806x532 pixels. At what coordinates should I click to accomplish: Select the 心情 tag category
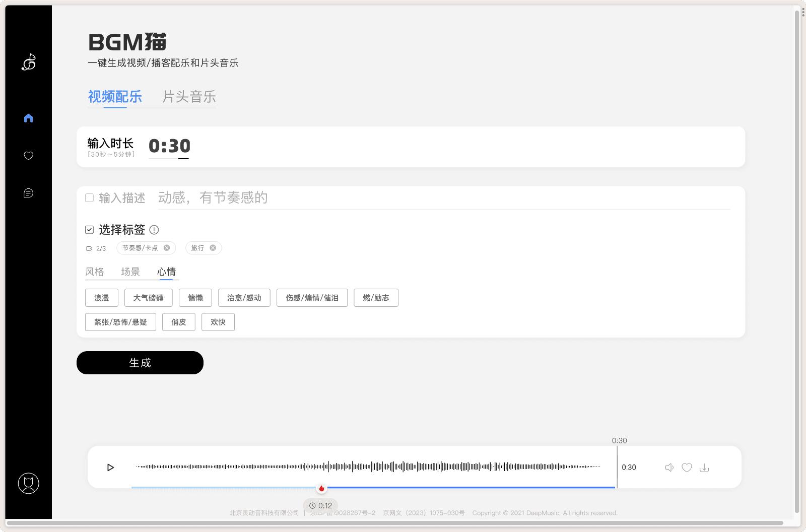(166, 272)
